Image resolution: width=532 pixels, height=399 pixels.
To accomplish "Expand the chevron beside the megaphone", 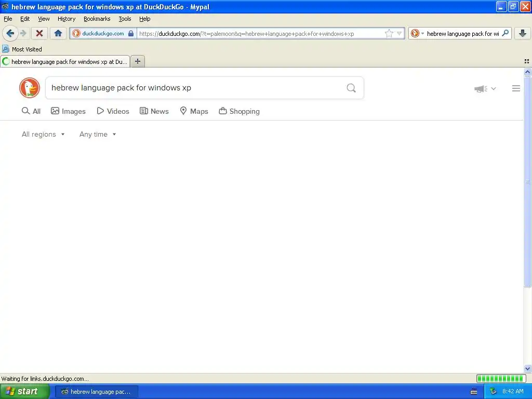I will point(494,88).
